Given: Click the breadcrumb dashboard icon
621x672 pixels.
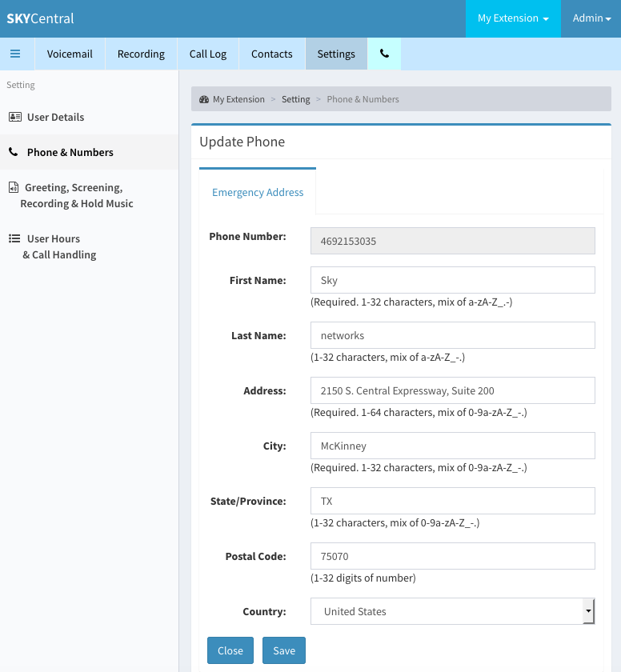Looking at the screenshot, I should 204,99.
